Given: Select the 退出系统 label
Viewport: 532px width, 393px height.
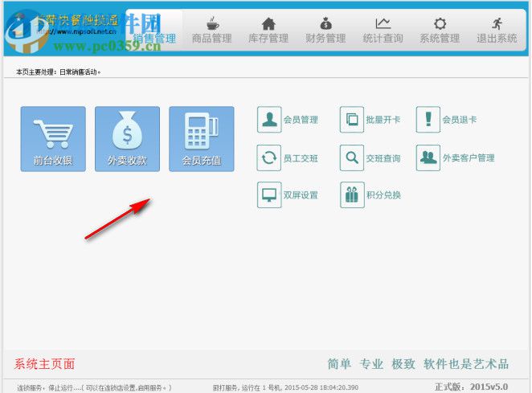Looking at the screenshot, I should 497,39.
